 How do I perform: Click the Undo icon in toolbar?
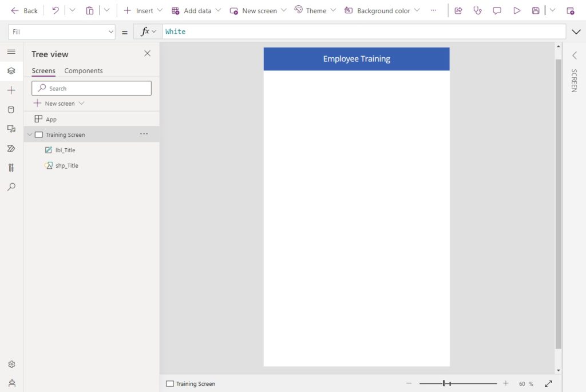56,10
